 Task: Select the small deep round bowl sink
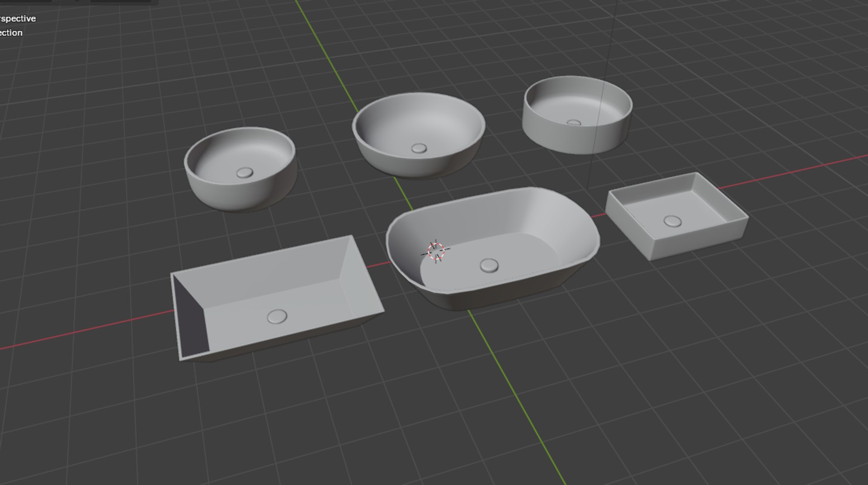241,169
